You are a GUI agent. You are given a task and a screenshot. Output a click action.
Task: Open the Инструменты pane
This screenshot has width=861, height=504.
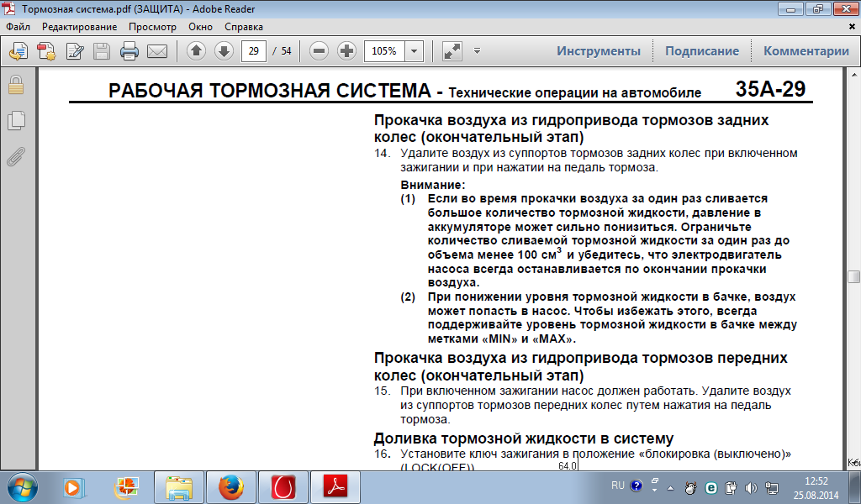(598, 51)
